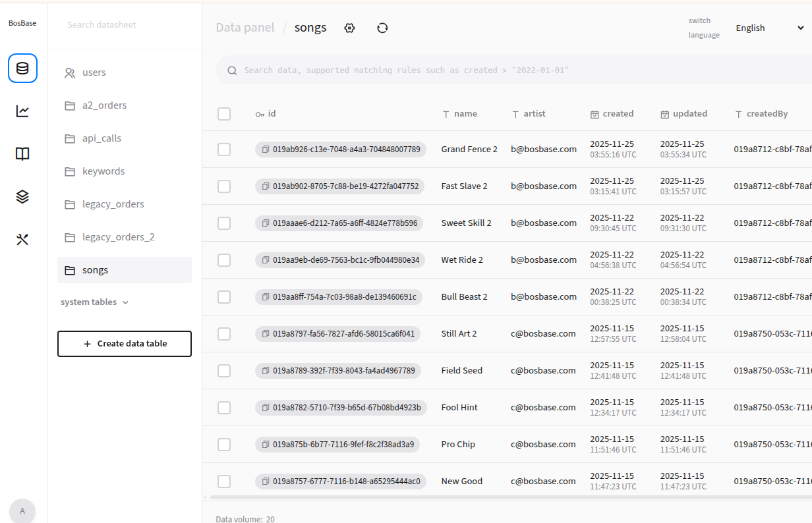
Task: Check the Grand Fence 2 row
Action: tap(224, 150)
